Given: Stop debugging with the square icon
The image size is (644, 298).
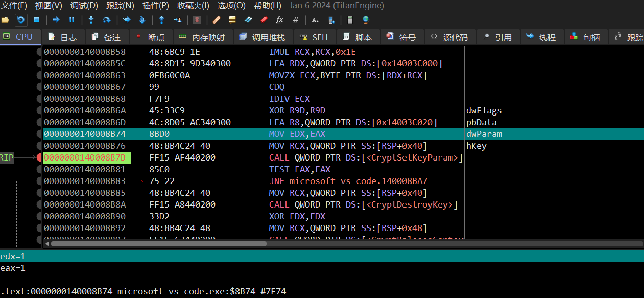Looking at the screenshot, I should 36,20.
